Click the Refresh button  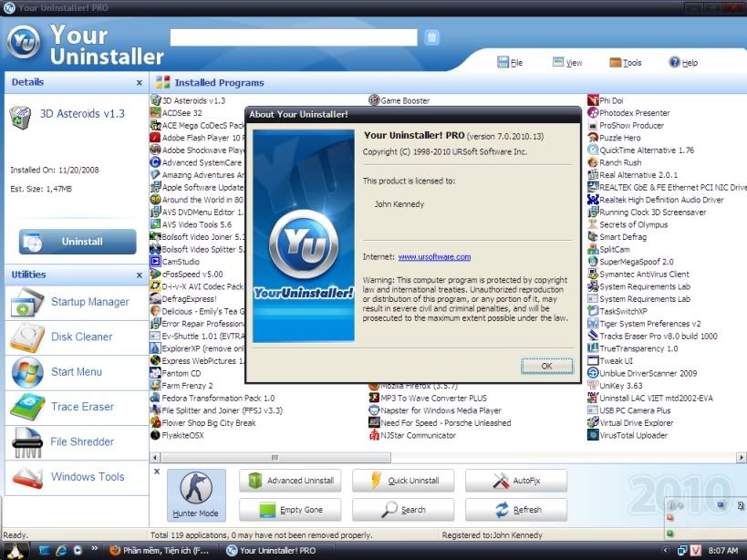516,510
